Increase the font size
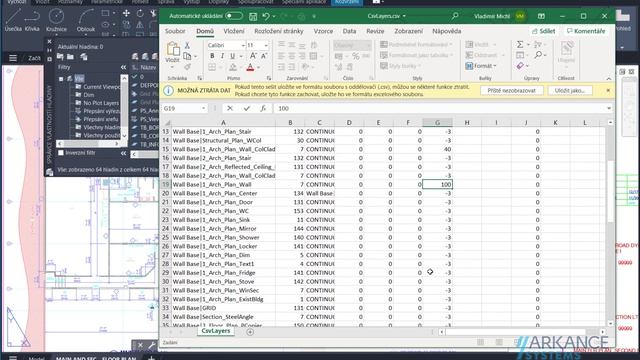Screen dimensions: 640x360 click(x=253, y=56)
